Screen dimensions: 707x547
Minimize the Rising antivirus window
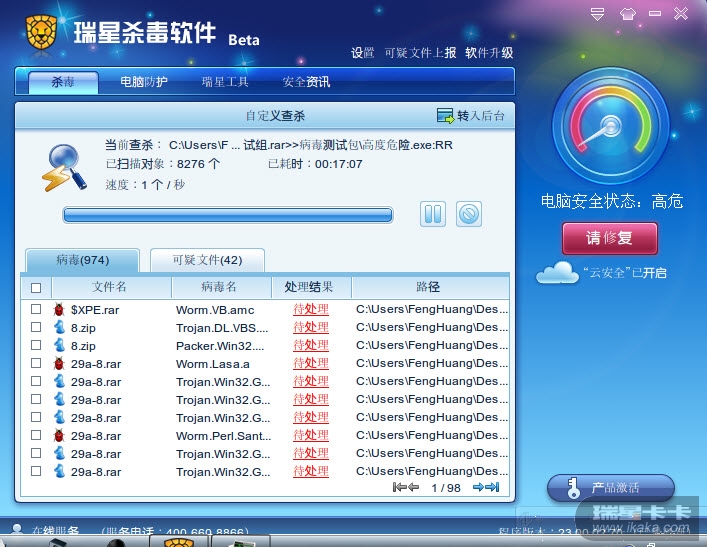tap(655, 14)
